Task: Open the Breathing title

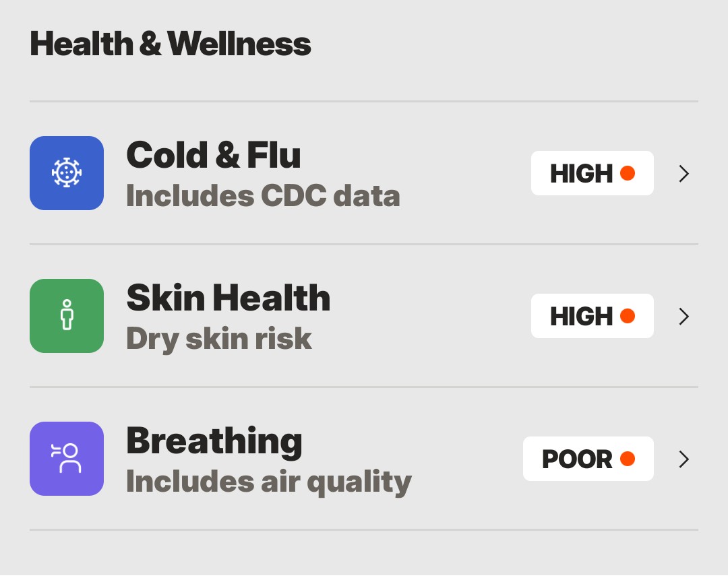Action: click(x=214, y=441)
